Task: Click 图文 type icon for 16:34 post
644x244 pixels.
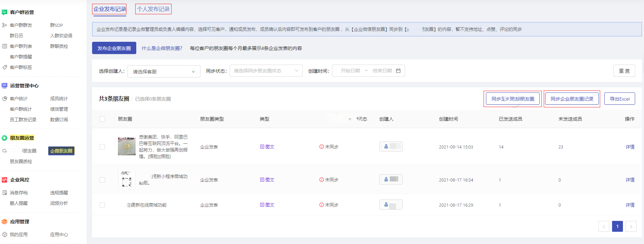Action: 262,180
